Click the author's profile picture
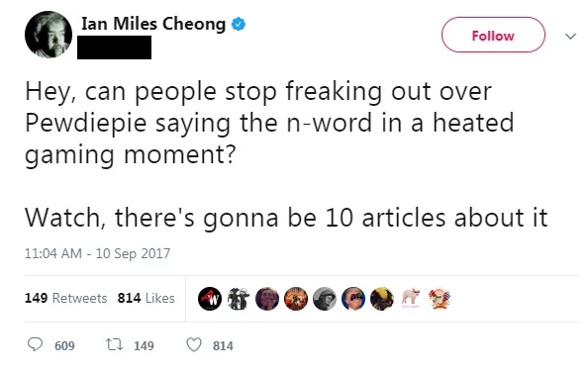Image resolution: width=588 pixels, height=373 pixels. pos(49,35)
